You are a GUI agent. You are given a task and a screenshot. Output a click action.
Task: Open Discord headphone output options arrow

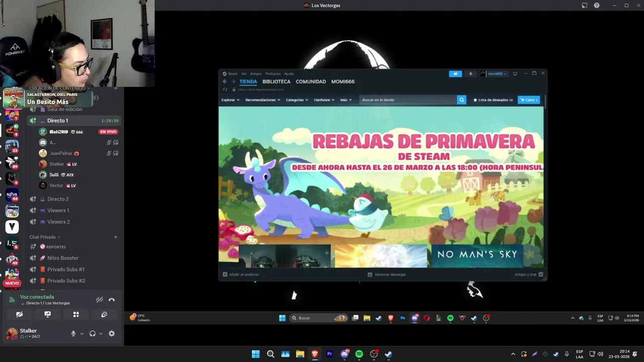(x=101, y=334)
